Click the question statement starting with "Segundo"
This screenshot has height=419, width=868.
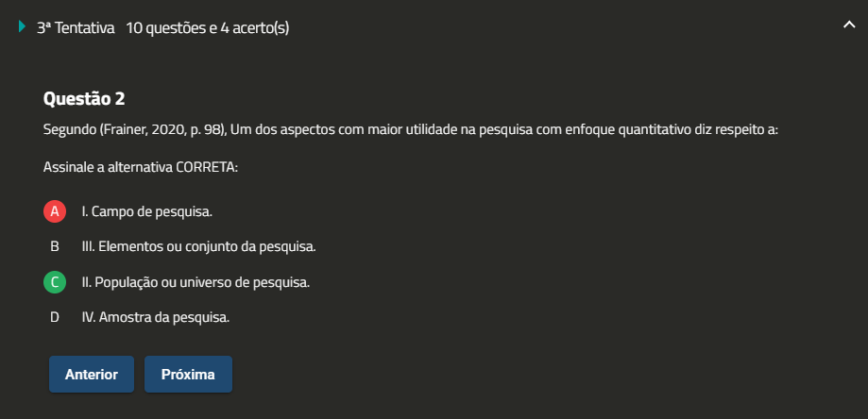[411, 129]
